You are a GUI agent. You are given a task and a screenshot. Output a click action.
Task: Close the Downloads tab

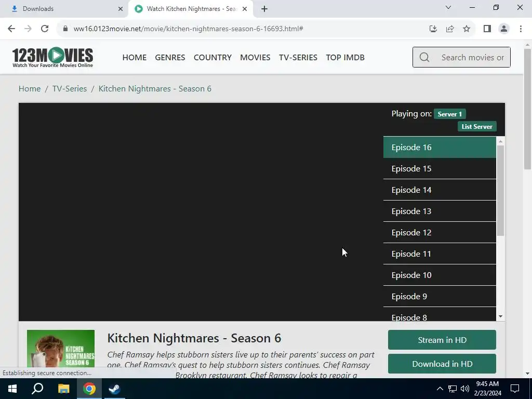[121, 9]
